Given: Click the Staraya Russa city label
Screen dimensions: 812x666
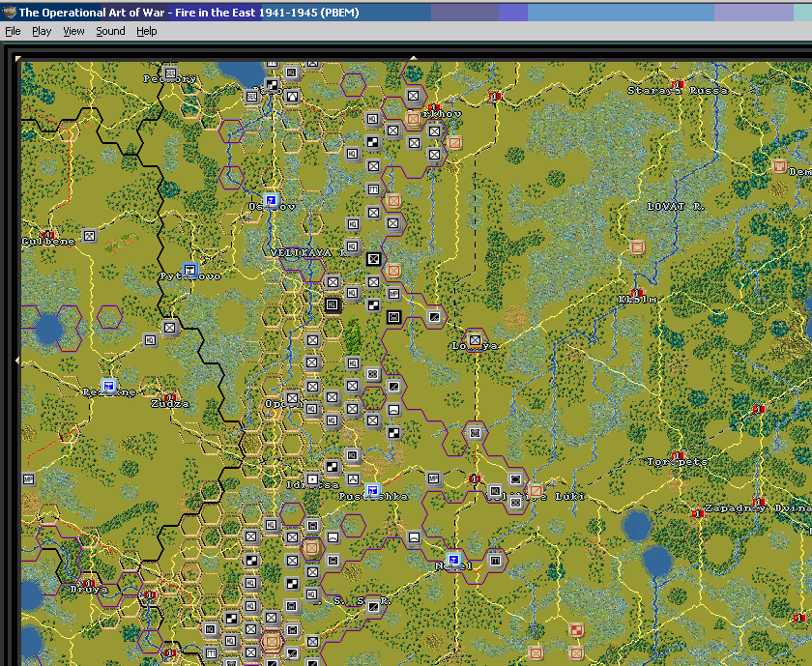Looking at the screenshot, I should [x=678, y=90].
